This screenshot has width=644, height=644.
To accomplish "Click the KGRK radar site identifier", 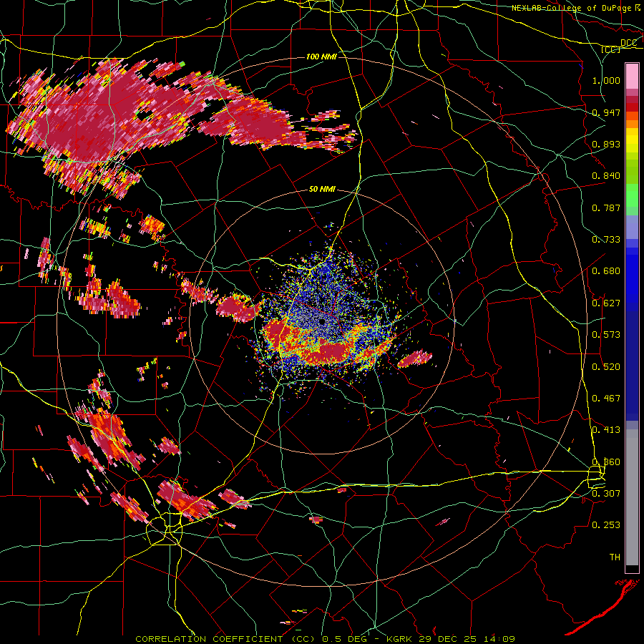I will coord(400,639).
